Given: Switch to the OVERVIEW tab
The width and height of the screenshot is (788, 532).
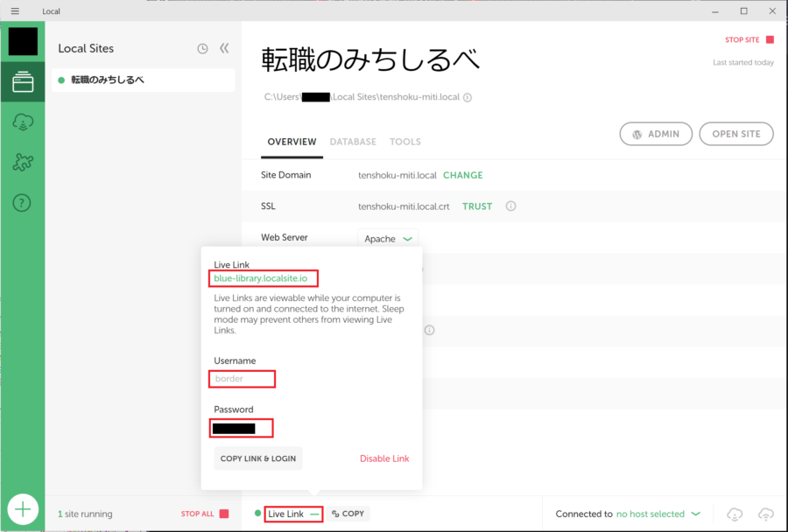Looking at the screenshot, I should pyautogui.click(x=292, y=142).
